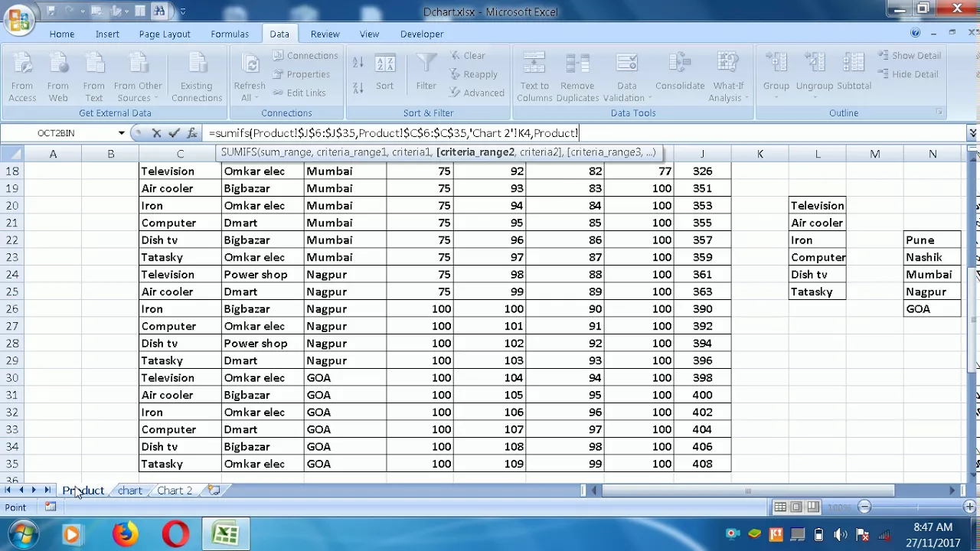Click the Connections button
This screenshot has height=551, width=980.
(305, 56)
